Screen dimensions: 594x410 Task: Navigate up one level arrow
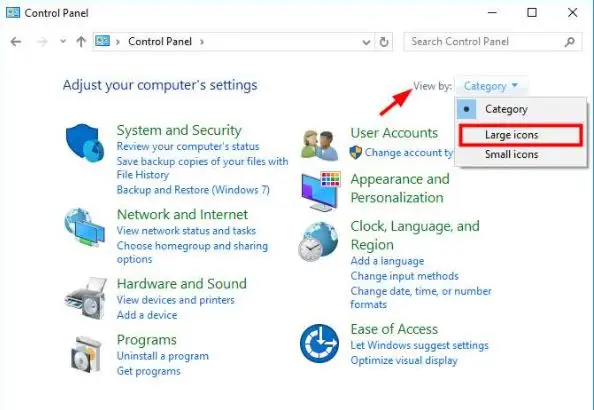[81, 41]
